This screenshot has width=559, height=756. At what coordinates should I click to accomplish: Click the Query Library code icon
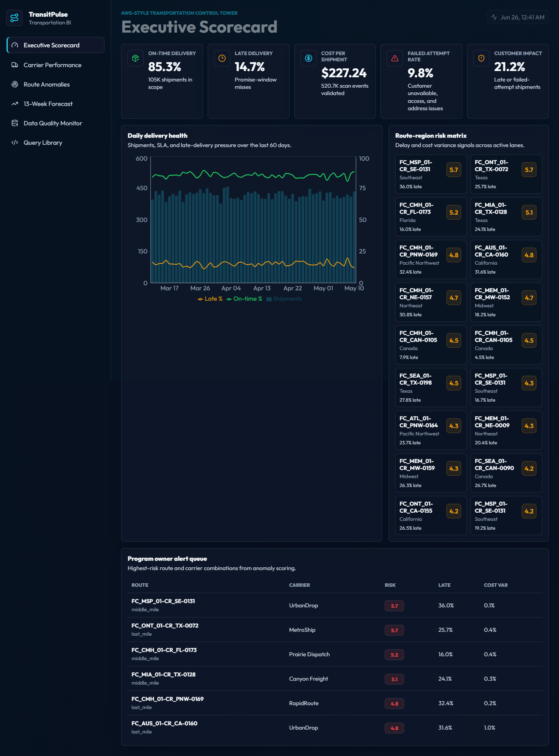pos(15,142)
